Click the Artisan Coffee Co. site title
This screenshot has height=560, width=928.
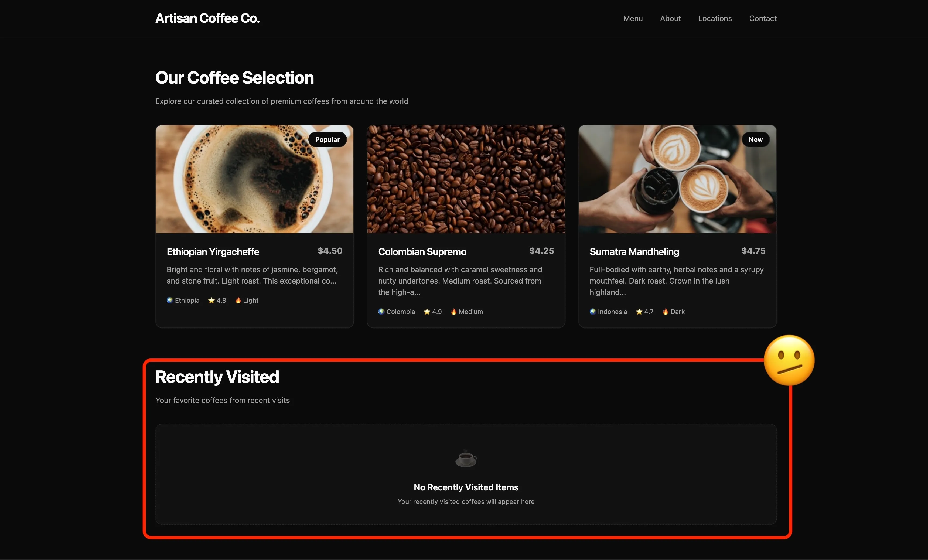click(x=207, y=18)
